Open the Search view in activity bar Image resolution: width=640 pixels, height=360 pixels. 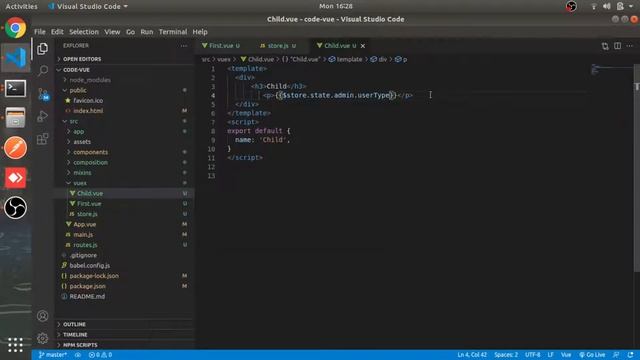42,71
